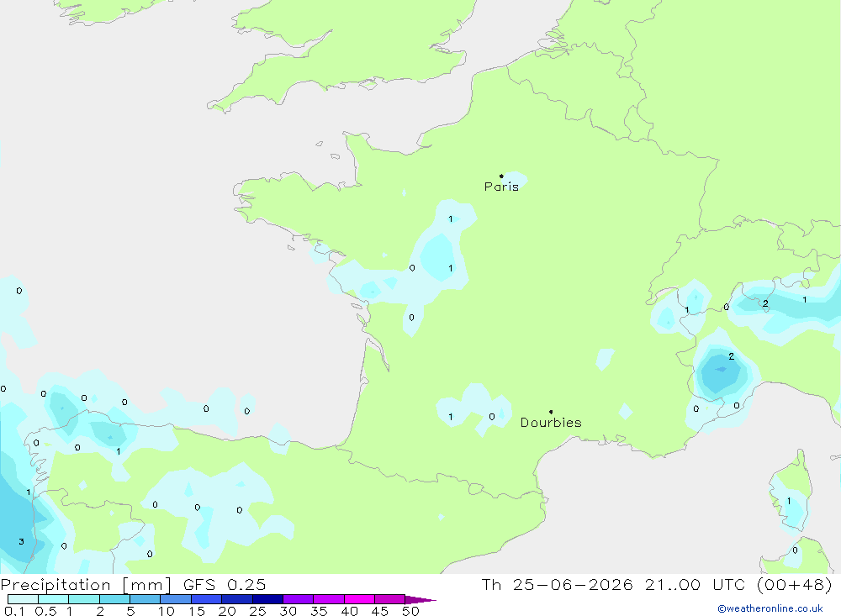
Task: Click the Paris city label
Action: coord(501,187)
